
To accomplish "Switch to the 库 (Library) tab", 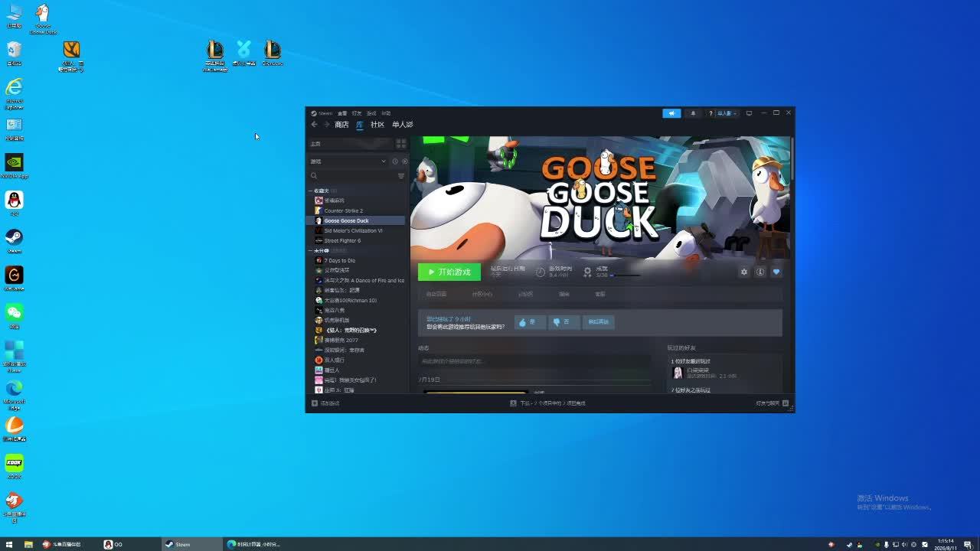I will point(360,125).
